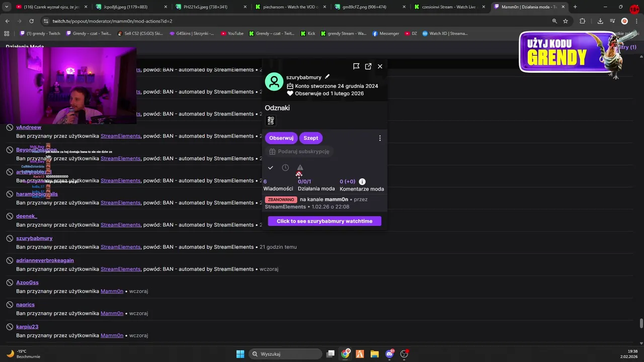Click ban icon beside AzooGss
Image resolution: width=644 pixels, height=362 pixels.
click(10, 283)
